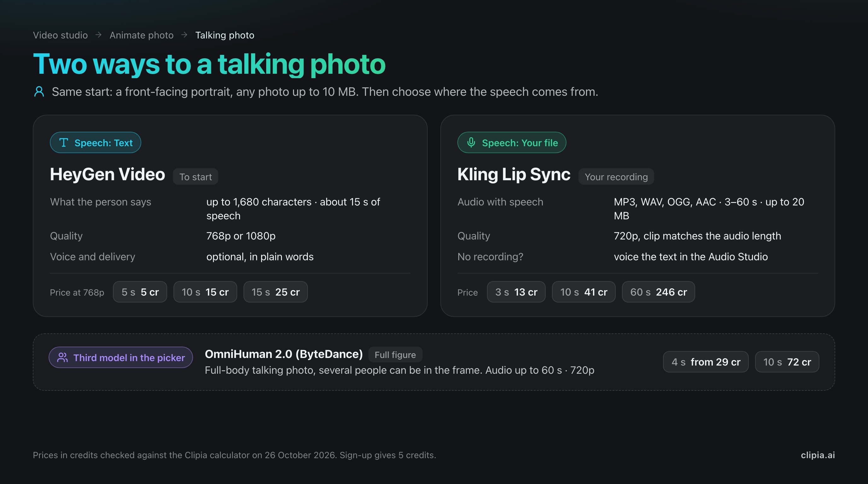Image resolution: width=868 pixels, height=484 pixels.
Task: Click the Full-body talking photo description
Action: 400,370
